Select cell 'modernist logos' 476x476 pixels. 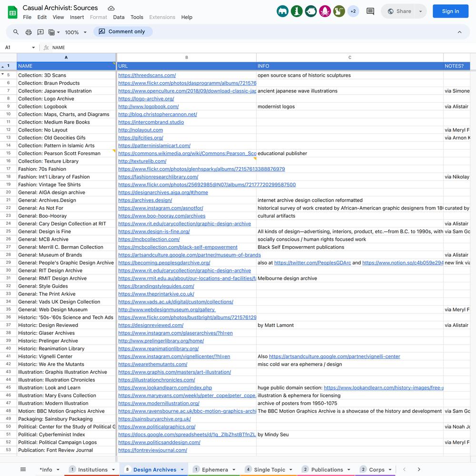pos(350,107)
